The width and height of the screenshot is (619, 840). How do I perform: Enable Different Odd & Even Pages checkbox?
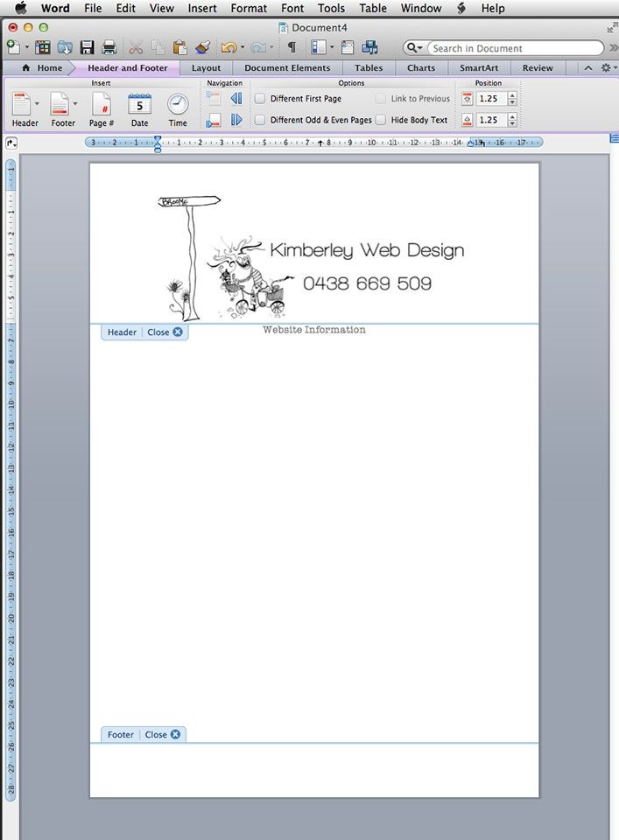pos(259,120)
